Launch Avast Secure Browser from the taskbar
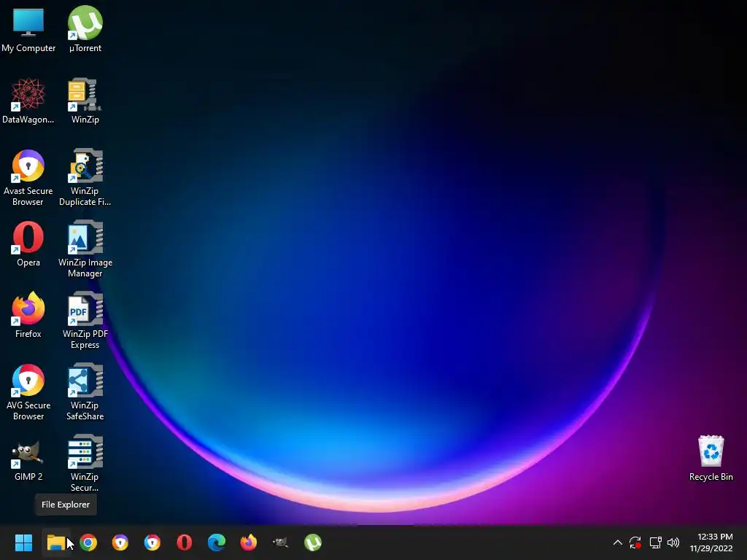The width and height of the screenshot is (747, 560). [x=120, y=542]
